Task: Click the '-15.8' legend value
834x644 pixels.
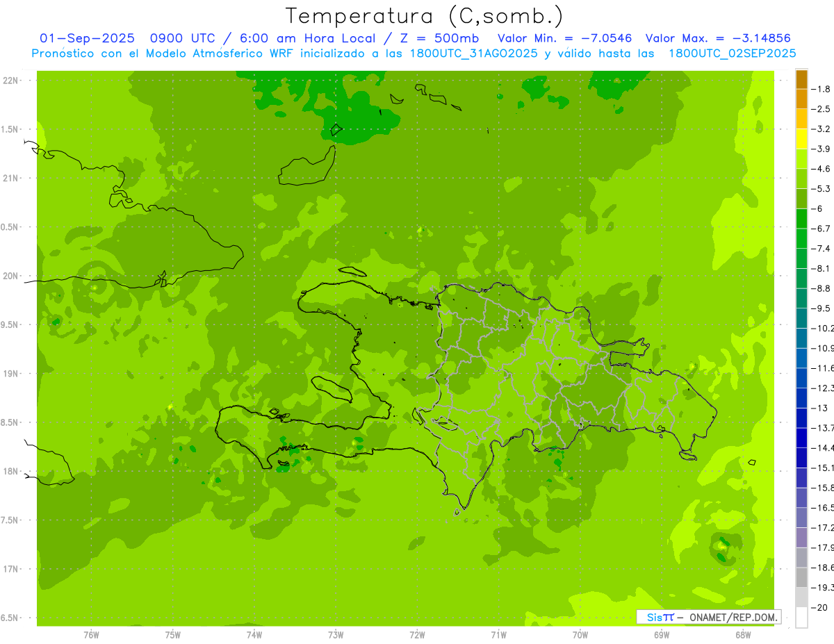Action: click(823, 488)
